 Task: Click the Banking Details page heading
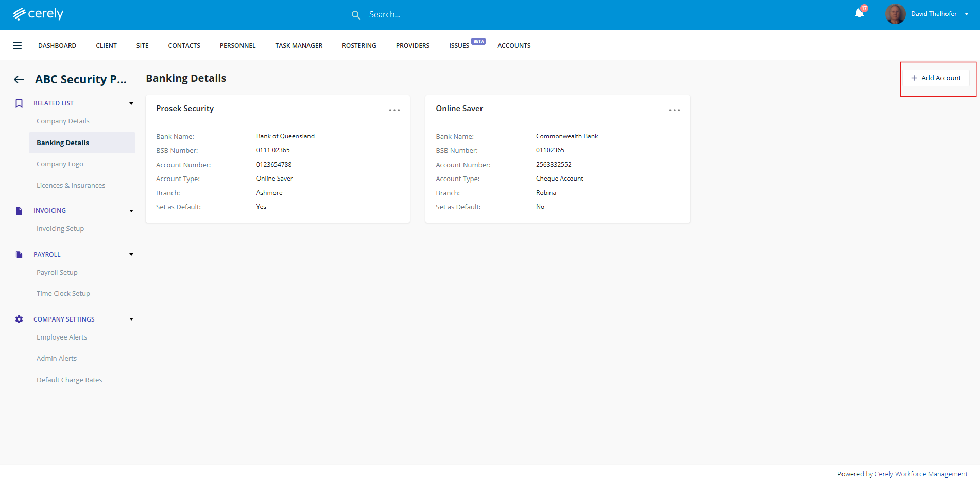pyautogui.click(x=186, y=78)
